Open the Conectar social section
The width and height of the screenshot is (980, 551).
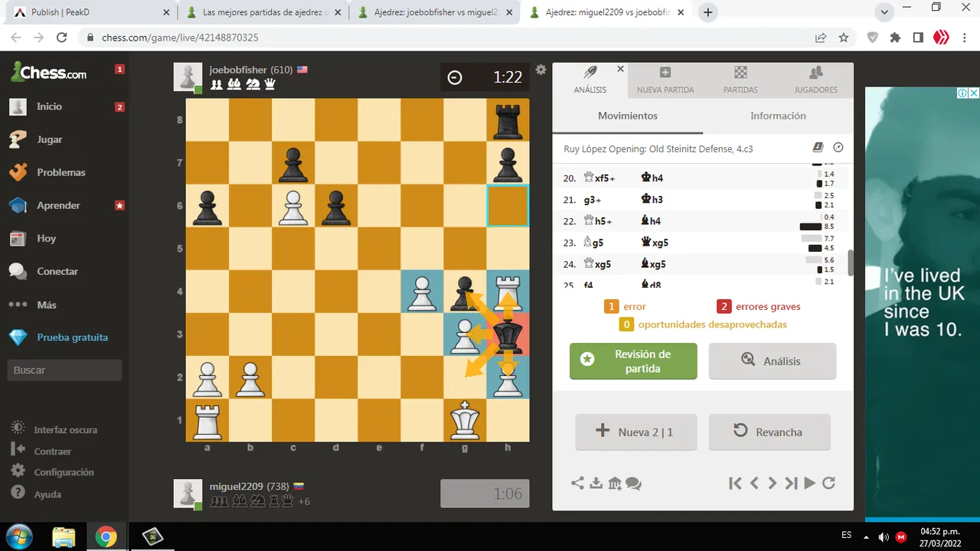pos(57,271)
